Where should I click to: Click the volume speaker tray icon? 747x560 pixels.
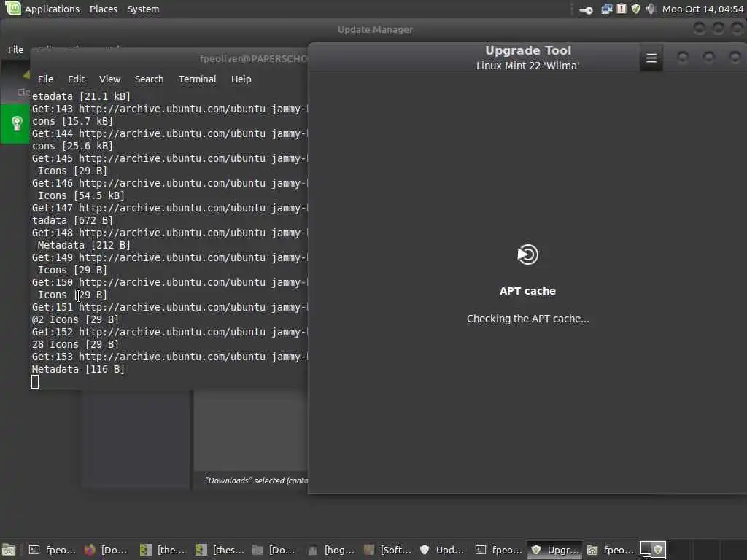tap(650, 9)
